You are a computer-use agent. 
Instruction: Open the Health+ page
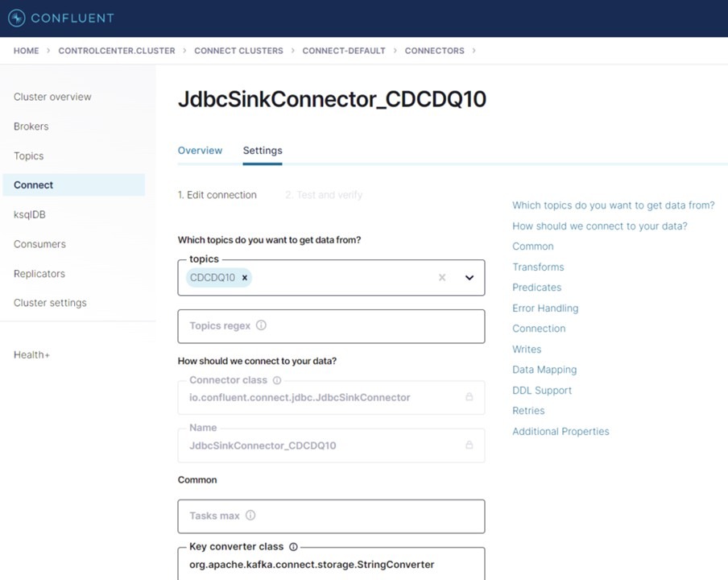click(x=31, y=354)
